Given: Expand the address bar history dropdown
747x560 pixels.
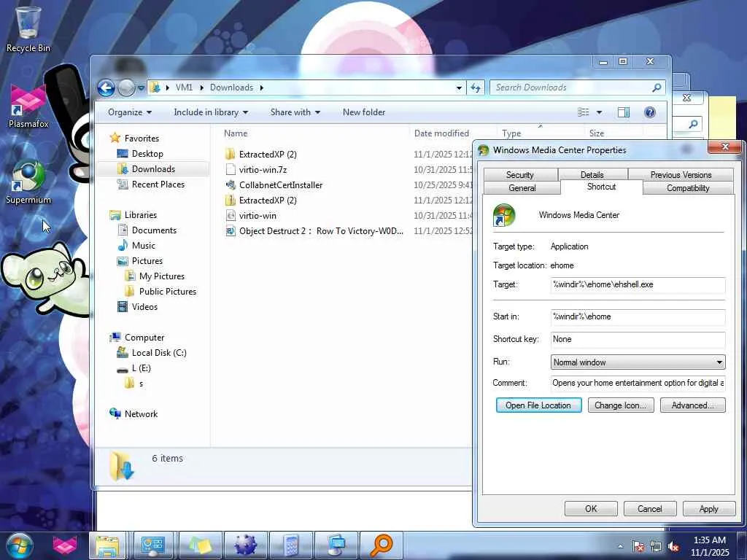Looking at the screenshot, I should [x=459, y=87].
